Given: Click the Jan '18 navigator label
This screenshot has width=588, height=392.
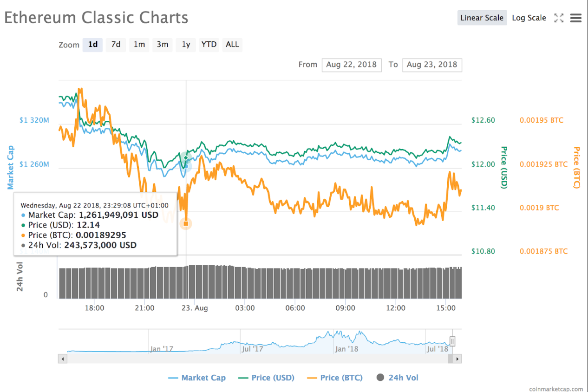Looking at the screenshot, I should [347, 349].
